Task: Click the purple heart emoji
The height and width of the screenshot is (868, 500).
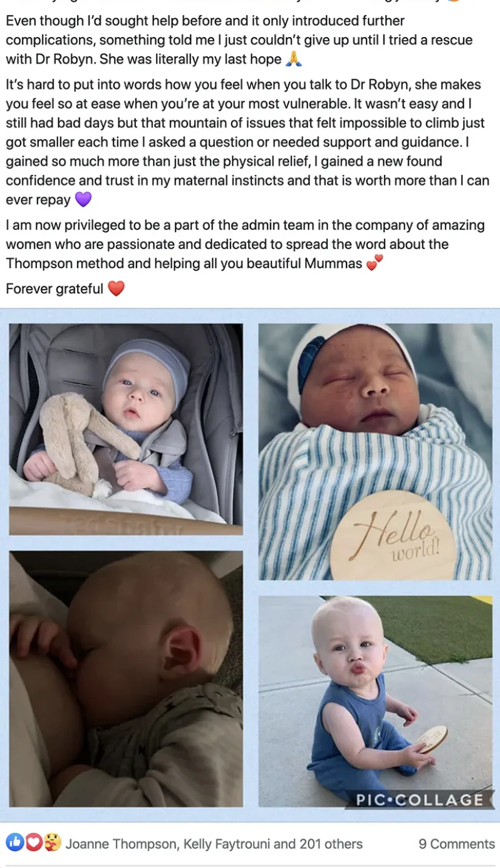Action: click(x=83, y=200)
